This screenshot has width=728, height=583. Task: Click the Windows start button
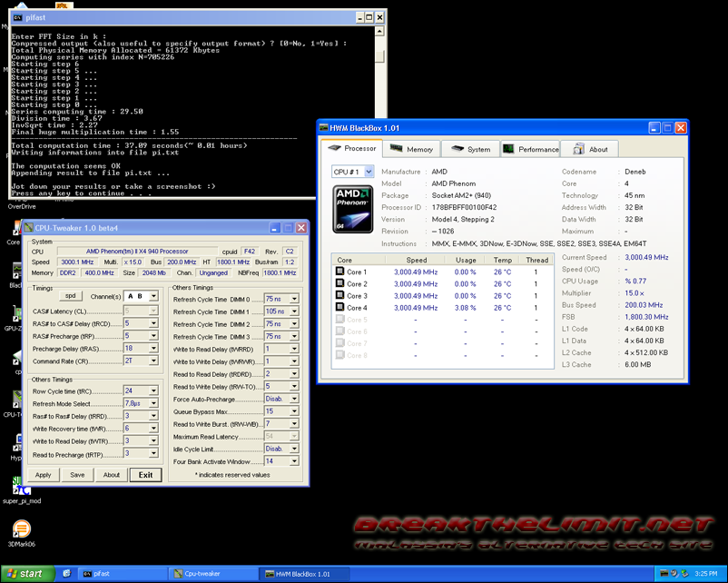pyautogui.click(x=28, y=574)
